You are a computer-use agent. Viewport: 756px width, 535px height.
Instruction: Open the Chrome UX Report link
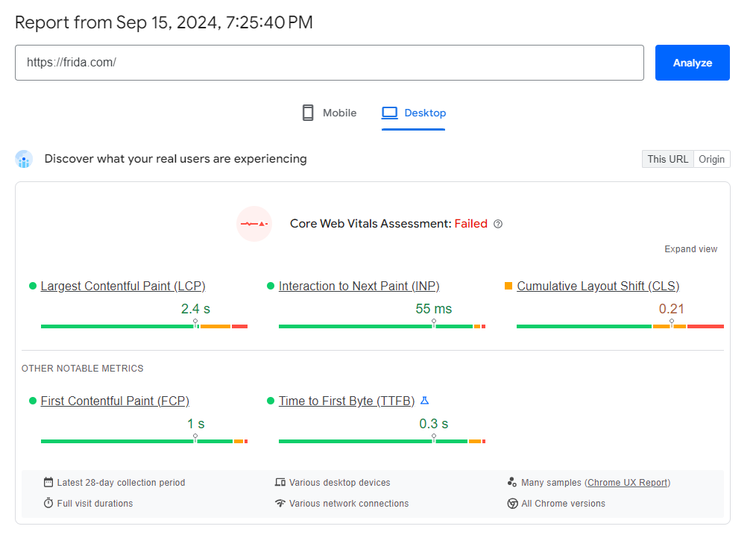[x=627, y=483]
